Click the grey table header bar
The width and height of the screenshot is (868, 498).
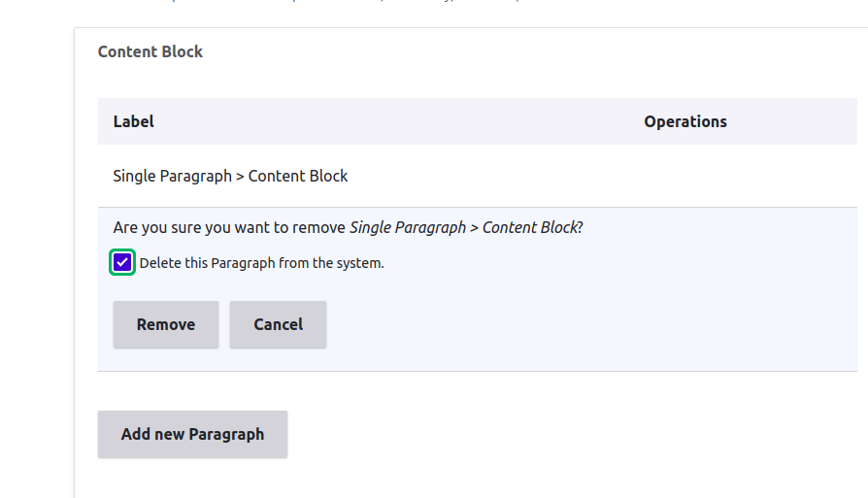pos(477,121)
